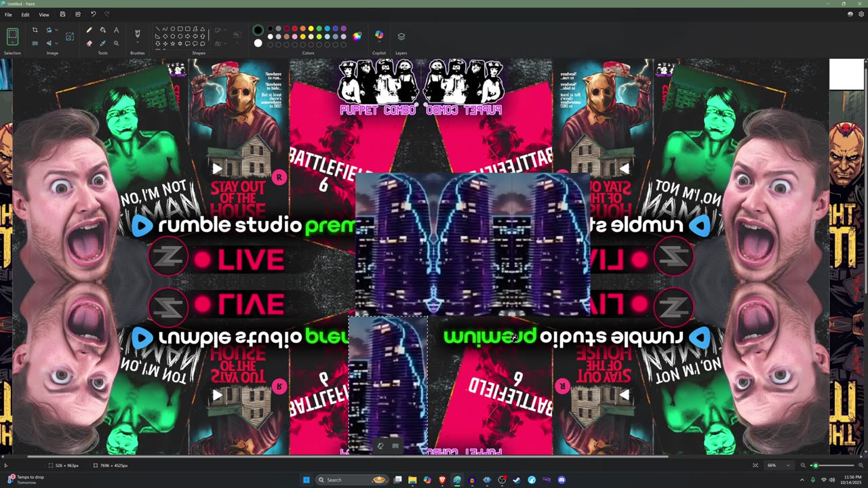
Task: Open Discord from the taskbar
Action: pyautogui.click(x=561, y=480)
